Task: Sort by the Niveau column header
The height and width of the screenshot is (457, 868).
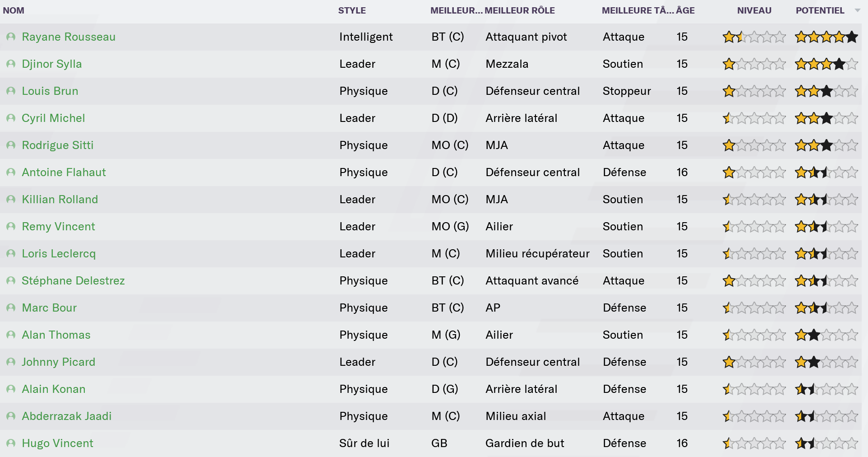Action: click(x=754, y=10)
